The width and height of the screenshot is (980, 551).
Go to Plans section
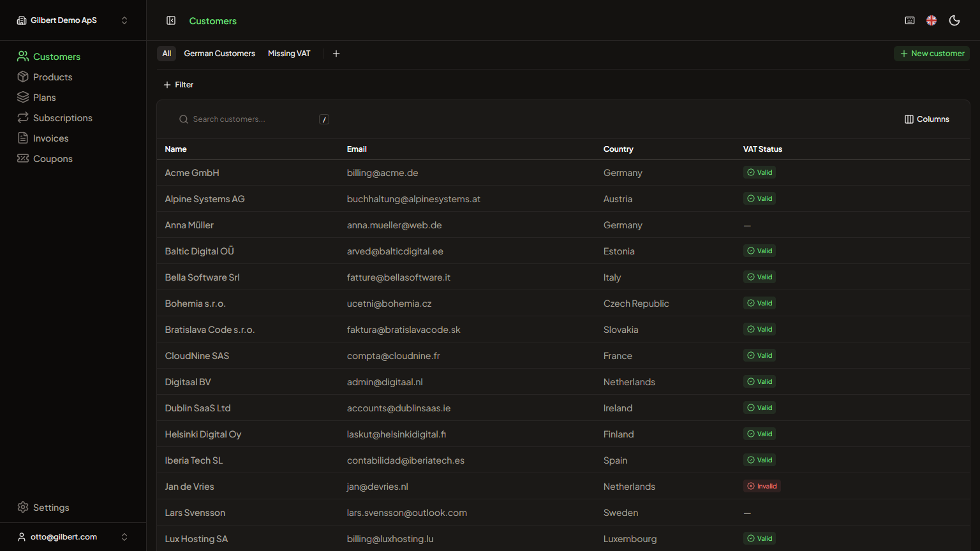44,98
